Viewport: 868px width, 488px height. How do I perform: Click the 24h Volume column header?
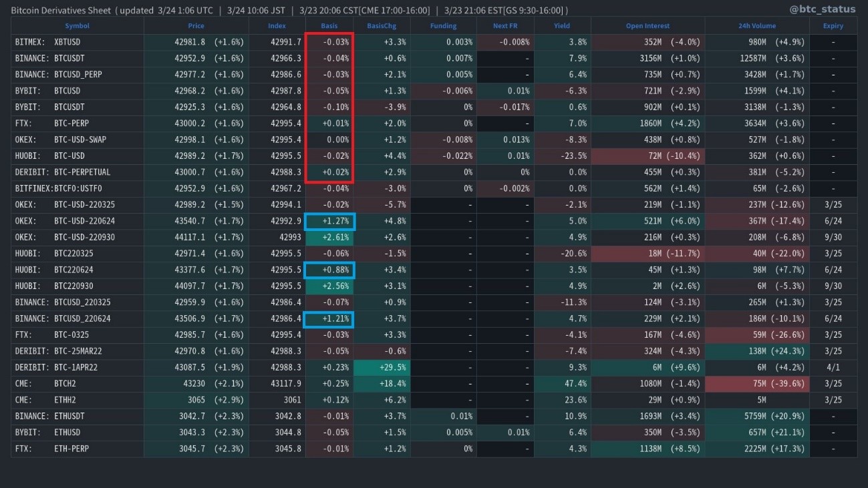[x=757, y=26]
